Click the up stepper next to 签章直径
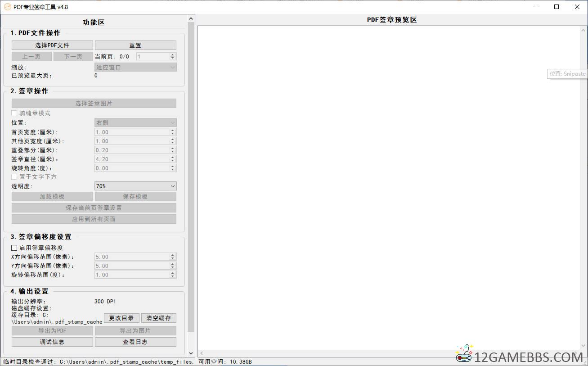 172,157
